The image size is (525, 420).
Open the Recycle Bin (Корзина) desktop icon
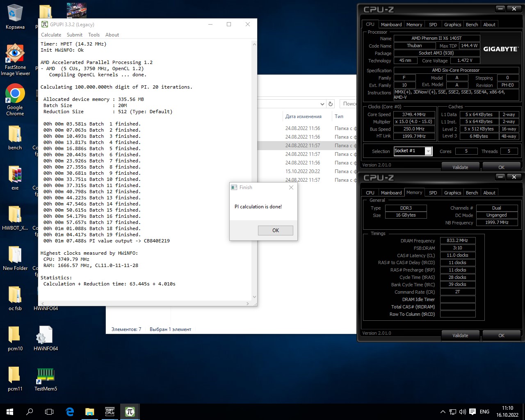[x=15, y=17]
